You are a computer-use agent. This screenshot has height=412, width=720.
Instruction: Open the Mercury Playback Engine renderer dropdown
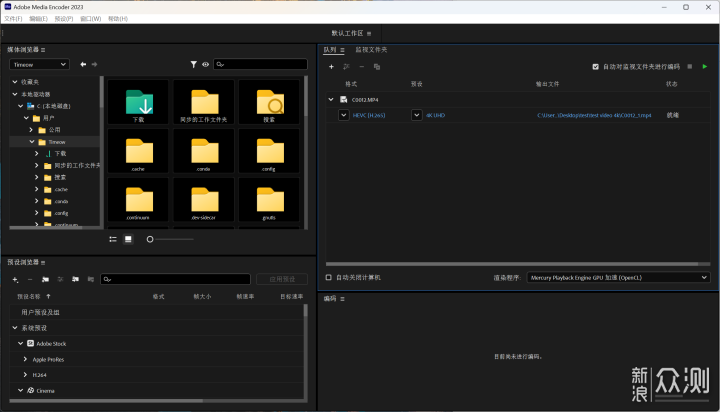[618, 277]
